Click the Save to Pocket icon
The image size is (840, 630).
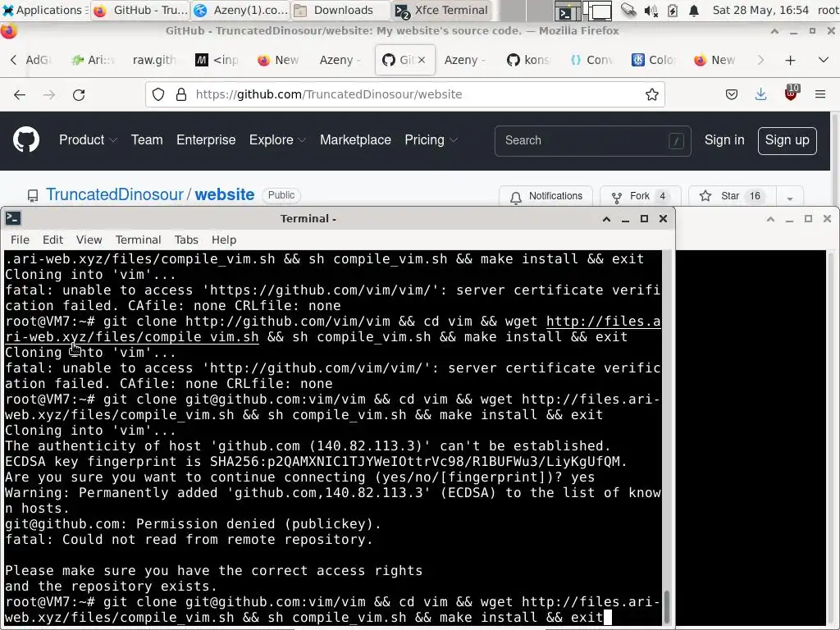point(731,95)
